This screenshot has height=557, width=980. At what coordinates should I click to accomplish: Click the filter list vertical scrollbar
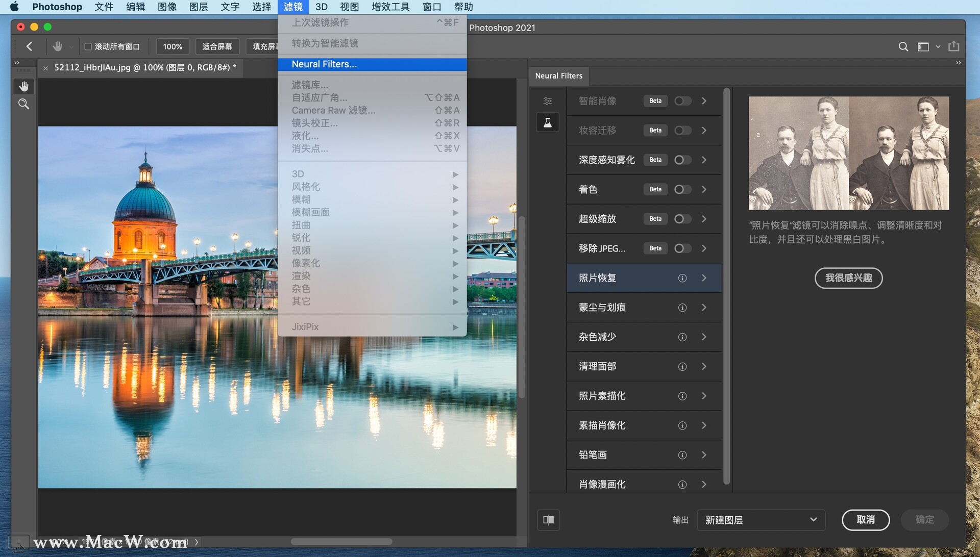click(727, 287)
